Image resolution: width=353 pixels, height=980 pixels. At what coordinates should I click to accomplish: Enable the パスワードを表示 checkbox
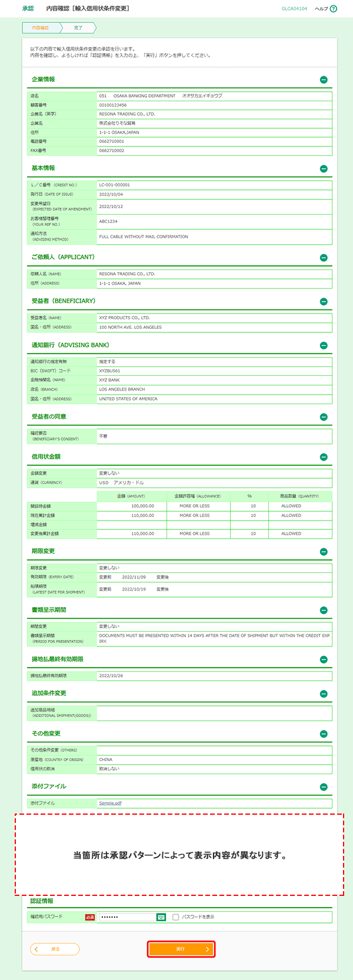pos(175,917)
